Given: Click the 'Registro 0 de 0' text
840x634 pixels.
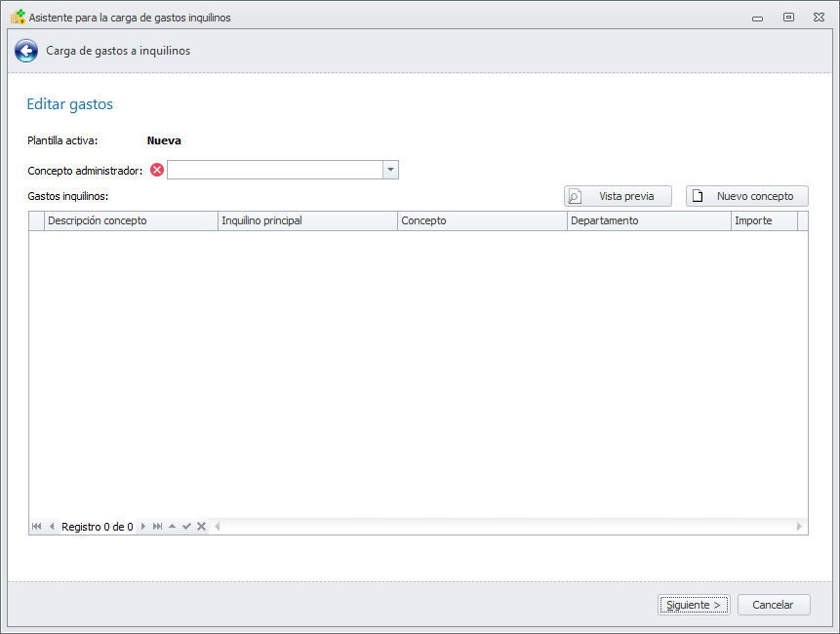Looking at the screenshot, I should [97, 527].
